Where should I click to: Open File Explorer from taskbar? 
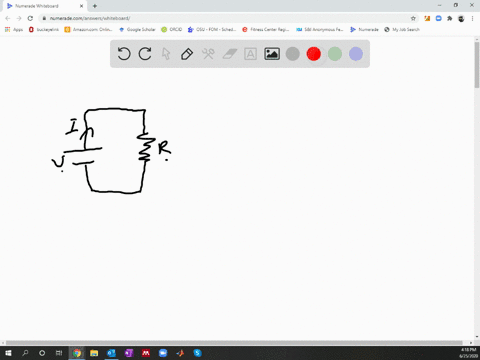[94, 353]
